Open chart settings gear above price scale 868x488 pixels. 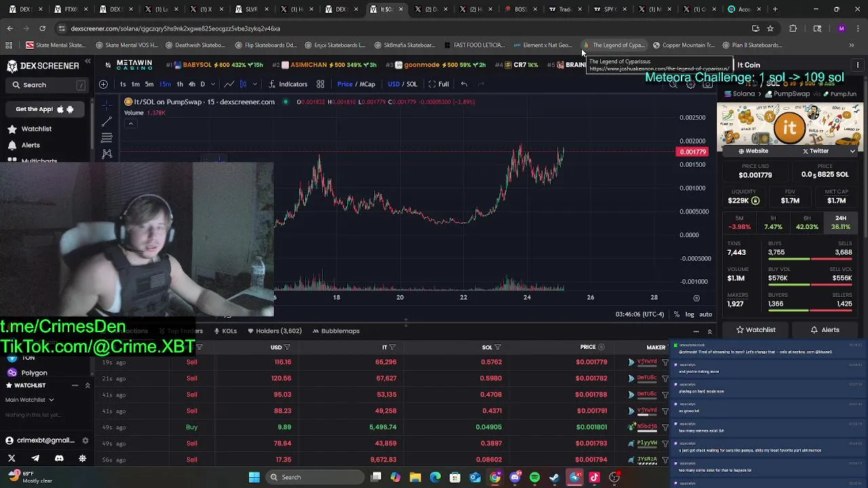[690, 85]
